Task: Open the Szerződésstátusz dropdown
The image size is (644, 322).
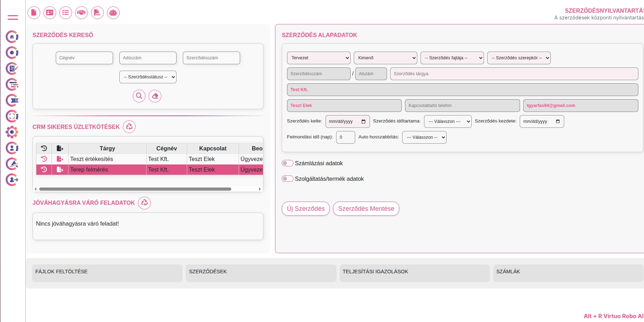Action: 148,77
